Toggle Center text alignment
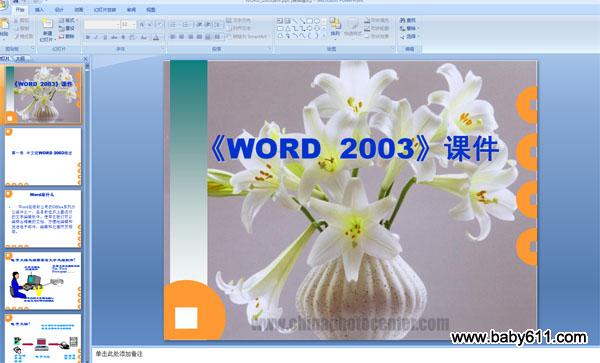Image resolution: width=600 pixels, height=363 pixels. pyautogui.click(x=181, y=37)
